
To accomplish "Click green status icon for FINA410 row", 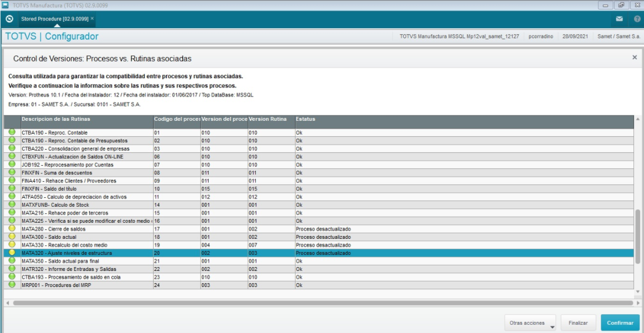I will tap(12, 181).
